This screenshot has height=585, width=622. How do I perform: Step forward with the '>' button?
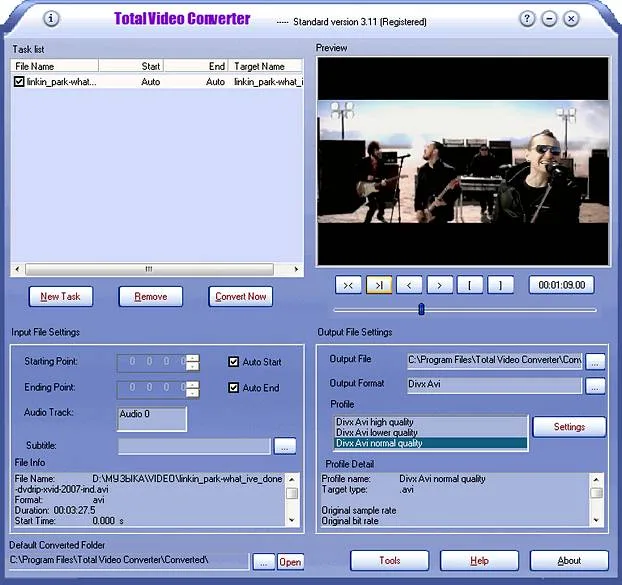coord(440,285)
